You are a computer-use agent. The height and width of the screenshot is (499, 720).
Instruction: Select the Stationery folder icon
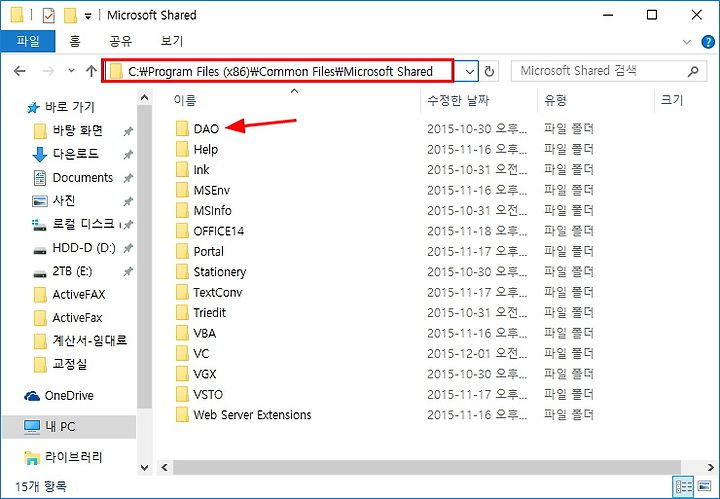pyautogui.click(x=183, y=272)
